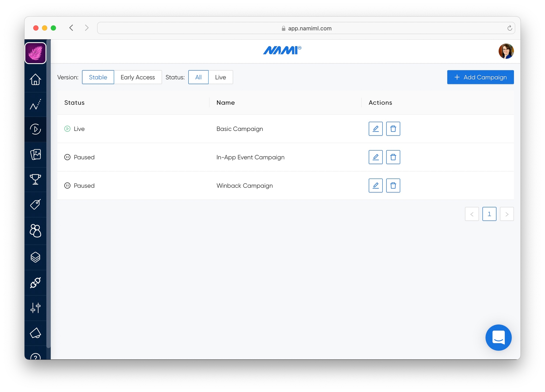The height and width of the screenshot is (392, 545).
Task: Open the customers people sidebar icon
Action: coord(35,231)
